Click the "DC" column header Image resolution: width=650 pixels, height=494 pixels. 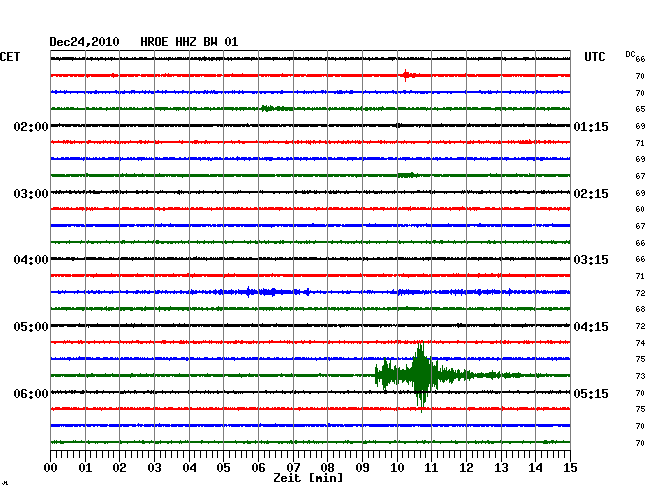pyautogui.click(x=630, y=54)
